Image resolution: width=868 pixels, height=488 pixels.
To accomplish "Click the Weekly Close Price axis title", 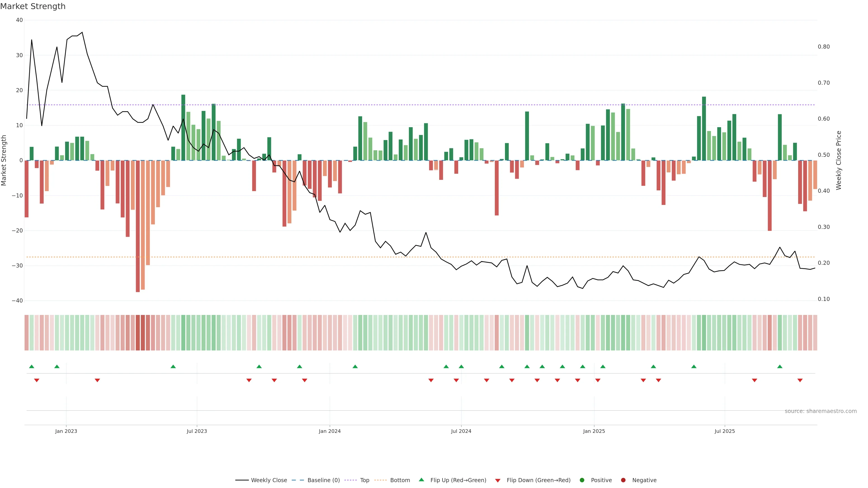I will (838, 160).
